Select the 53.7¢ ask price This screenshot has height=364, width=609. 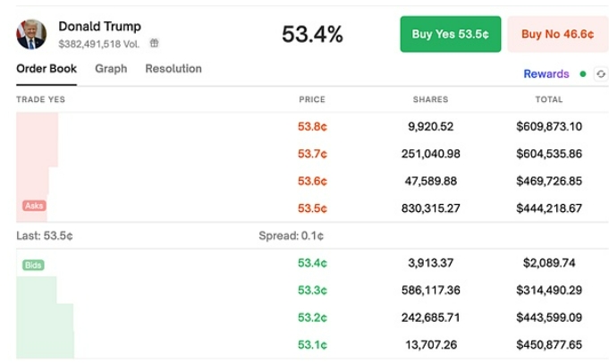click(x=312, y=154)
